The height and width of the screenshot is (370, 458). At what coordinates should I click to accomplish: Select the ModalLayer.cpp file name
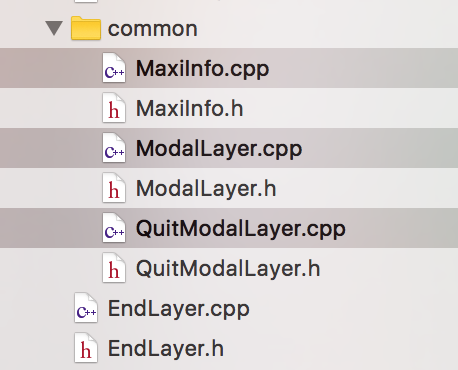(x=219, y=149)
